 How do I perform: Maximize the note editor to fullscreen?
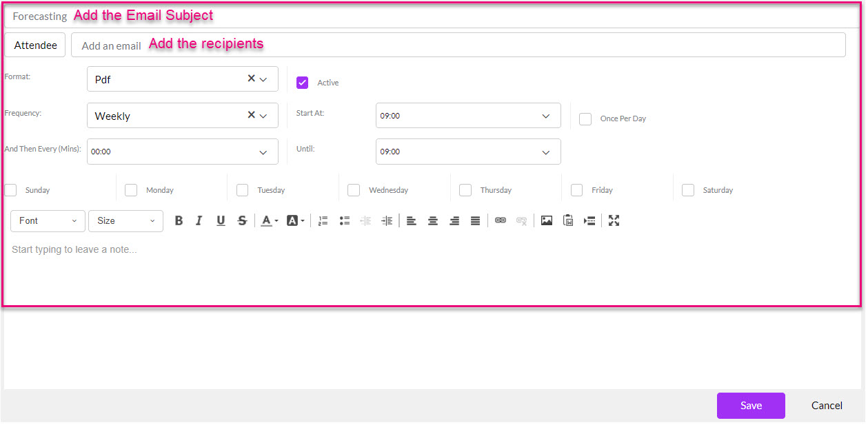(x=614, y=220)
